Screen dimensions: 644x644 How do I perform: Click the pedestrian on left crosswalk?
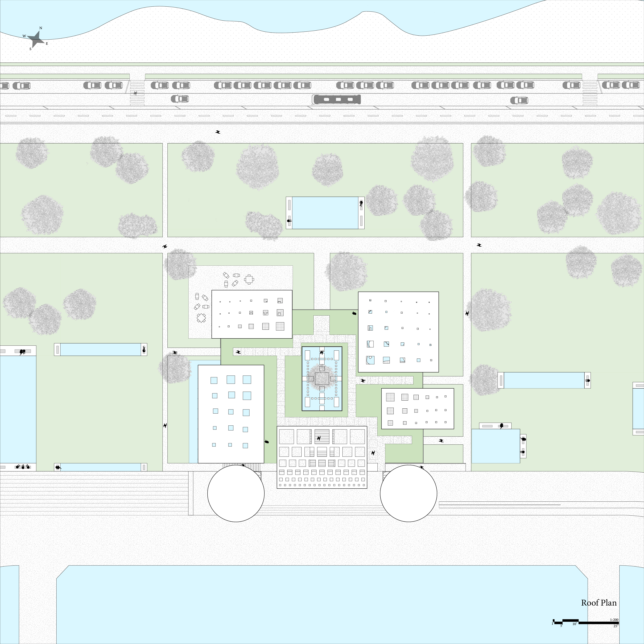135,93
